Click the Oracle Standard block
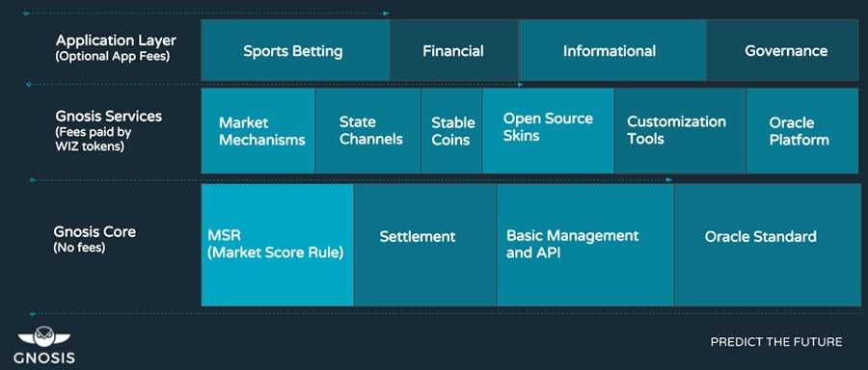 [x=768, y=245]
